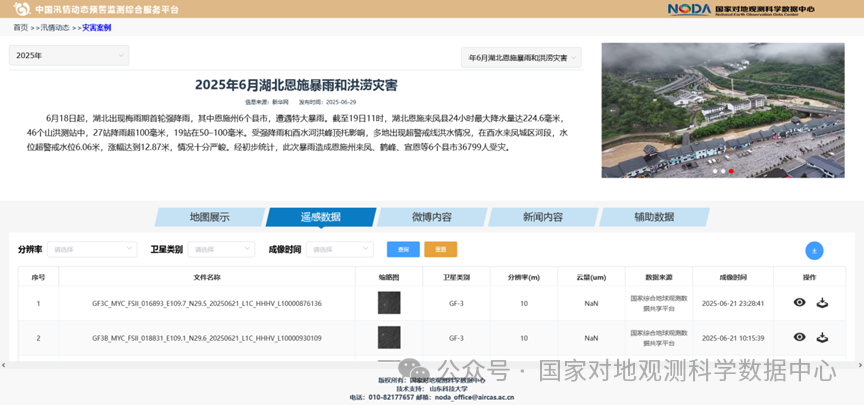Switch to the 地图展示 tab
The width and height of the screenshot is (864, 405).
210,217
